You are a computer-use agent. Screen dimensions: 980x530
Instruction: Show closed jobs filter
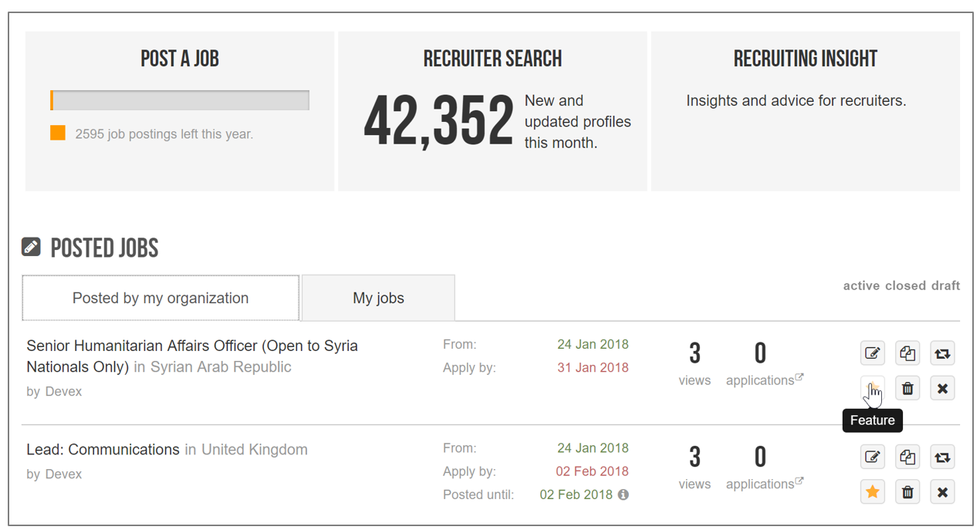pos(905,285)
